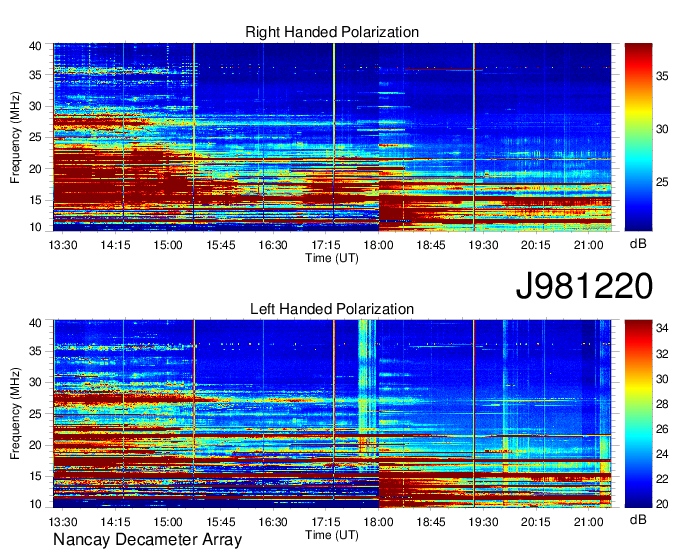Screen dimensions: 680x552
Task: Click the 40 MHz tick of the upper plot
Action: click(36, 46)
